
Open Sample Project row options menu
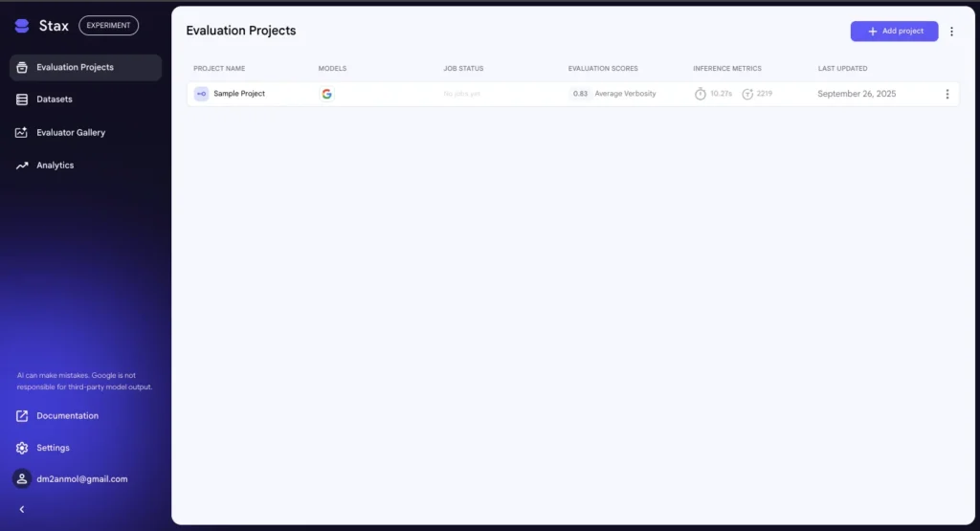(947, 94)
